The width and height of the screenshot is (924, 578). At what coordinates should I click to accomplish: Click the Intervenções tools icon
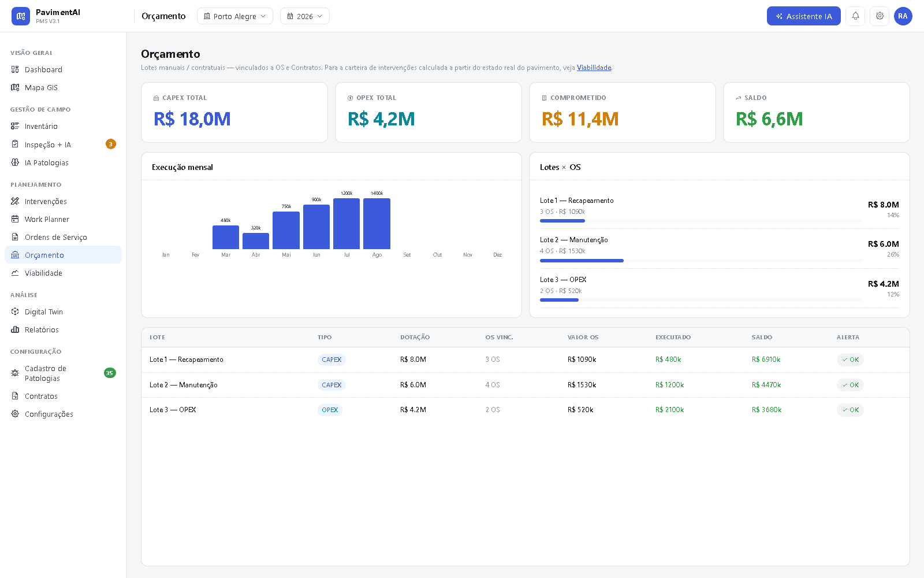click(x=15, y=201)
